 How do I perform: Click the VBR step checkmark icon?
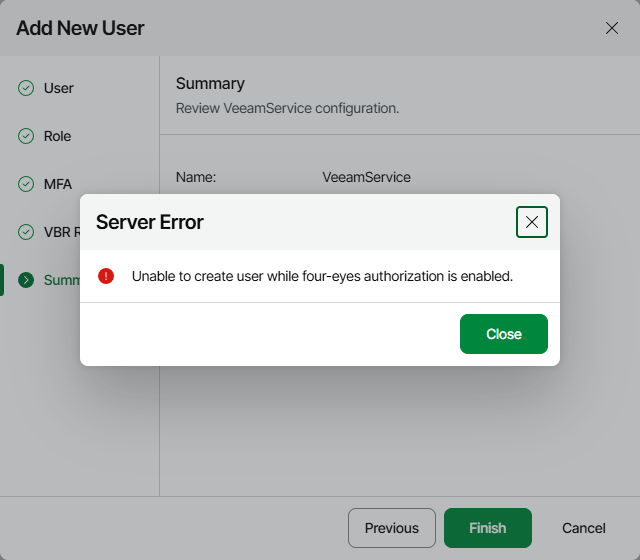pyautogui.click(x=26, y=232)
